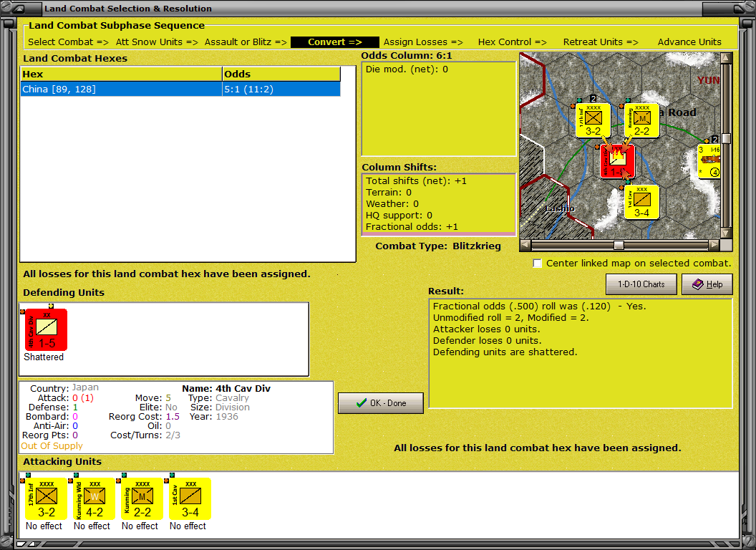Click the Retreat Units subphase label
The width and height of the screenshot is (756, 550).
click(x=601, y=42)
